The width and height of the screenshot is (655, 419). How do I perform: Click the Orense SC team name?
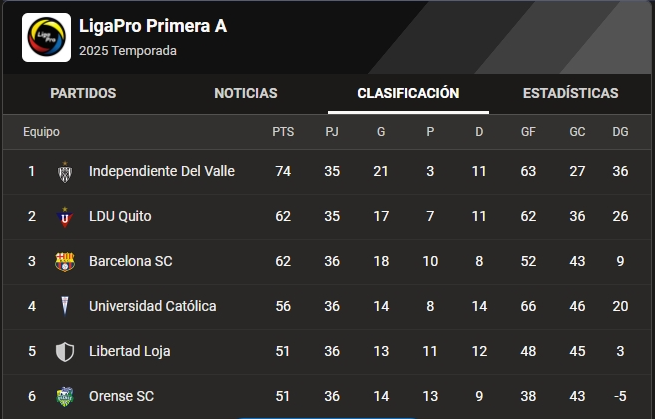(x=123, y=396)
